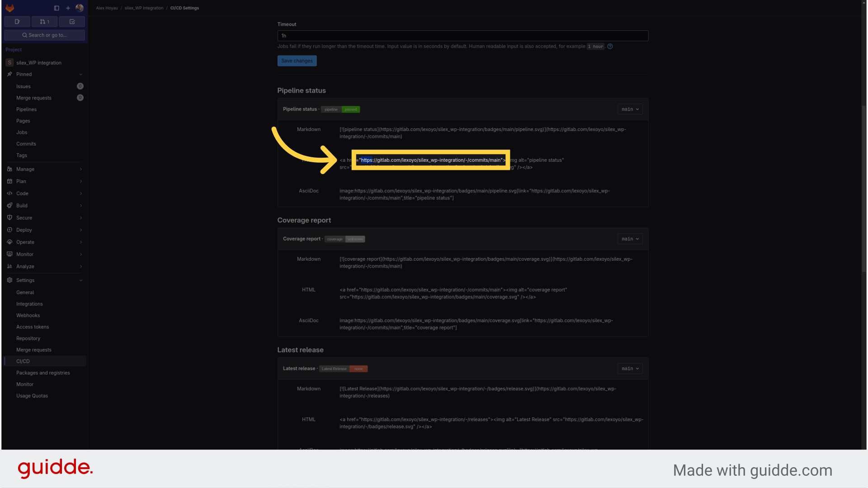Screen dimensions: 868x488
Task: Click Save changes button
Action: 297,60
